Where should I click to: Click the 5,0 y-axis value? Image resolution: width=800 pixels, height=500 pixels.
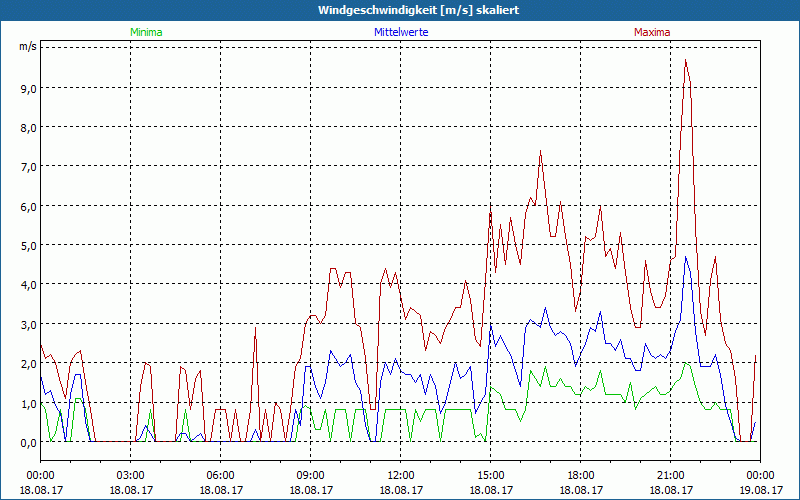[x=28, y=246]
